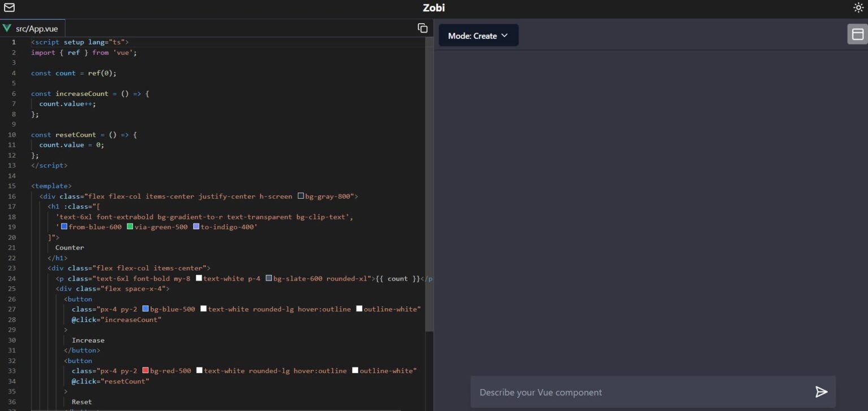
Task: Click the Zobi title in header
Action: [433, 8]
